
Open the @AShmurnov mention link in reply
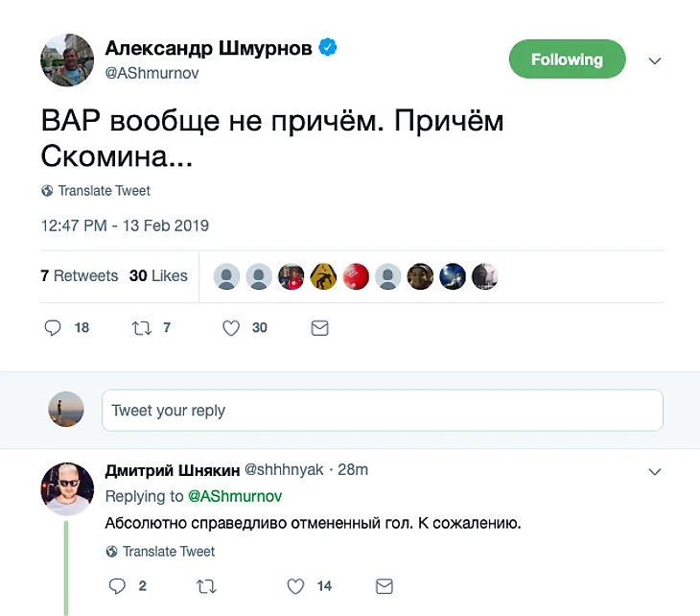234,496
